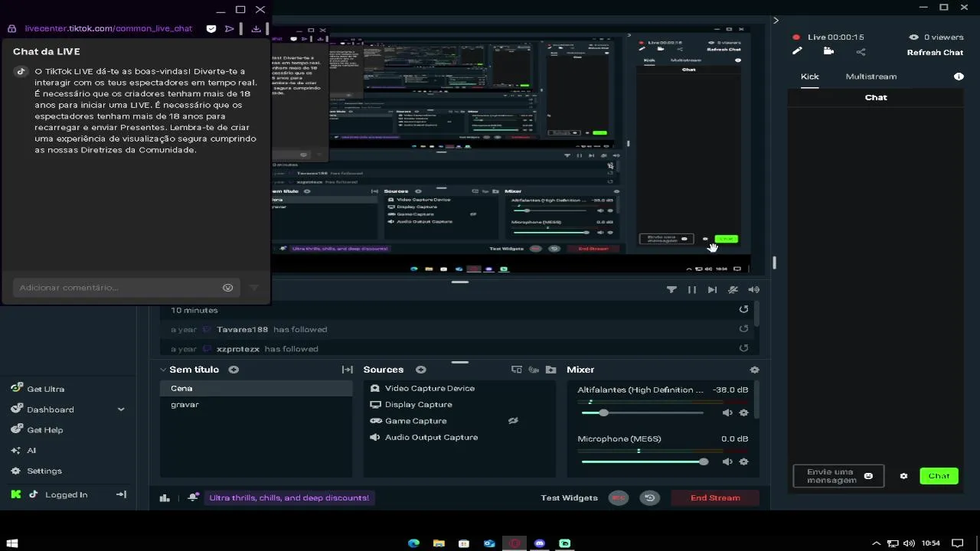The width and height of the screenshot is (980, 551).
Task: Open the filter icon in events toolbar
Action: tap(671, 289)
